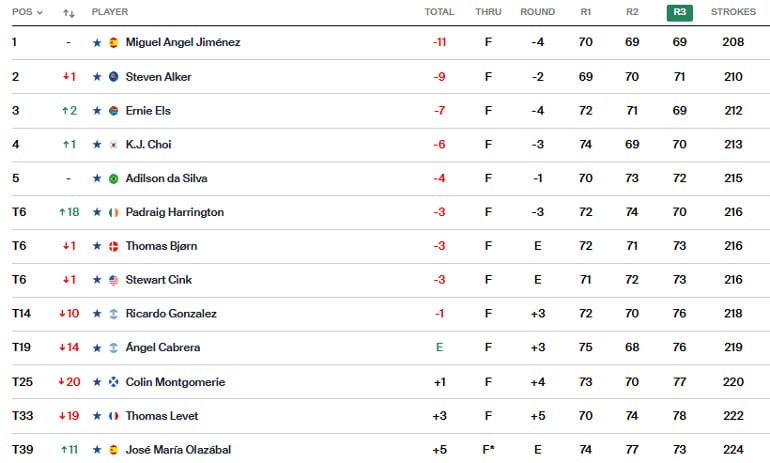Click the Brazil flag by Adilson da Silva
The image size is (770, 463).
click(x=113, y=179)
